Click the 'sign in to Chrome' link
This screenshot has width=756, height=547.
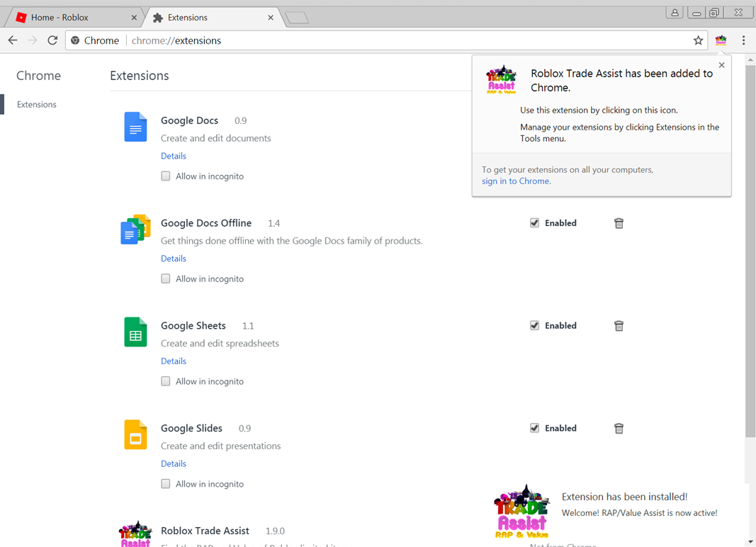click(515, 181)
